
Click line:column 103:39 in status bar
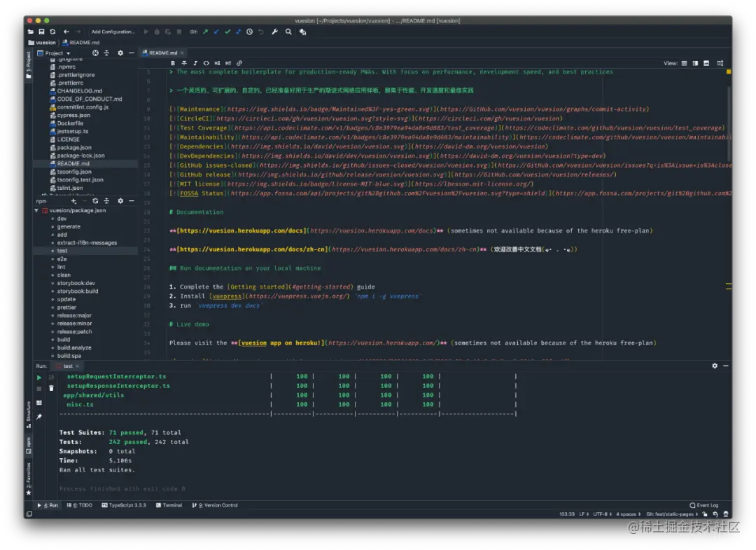click(x=566, y=514)
